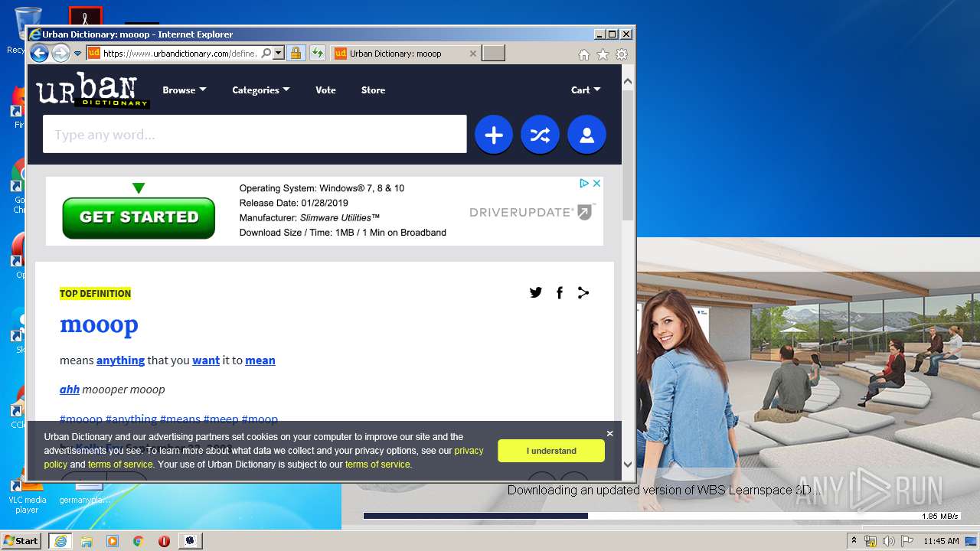Screen dimensions: 980x551
Task: Click the page scrollbar down arrow
Action: (628, 464)
